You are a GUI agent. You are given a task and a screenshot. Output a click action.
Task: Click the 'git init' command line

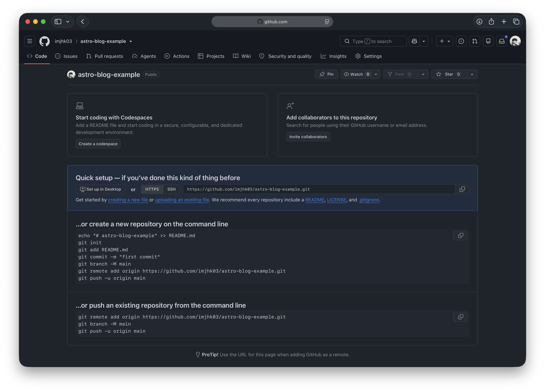click(90, 243)
